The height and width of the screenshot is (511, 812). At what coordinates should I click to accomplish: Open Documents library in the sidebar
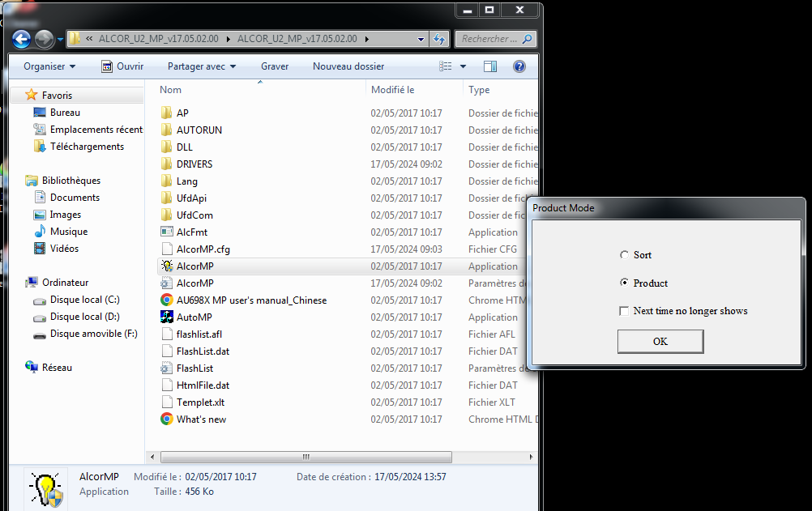click(x=75, y=198)
